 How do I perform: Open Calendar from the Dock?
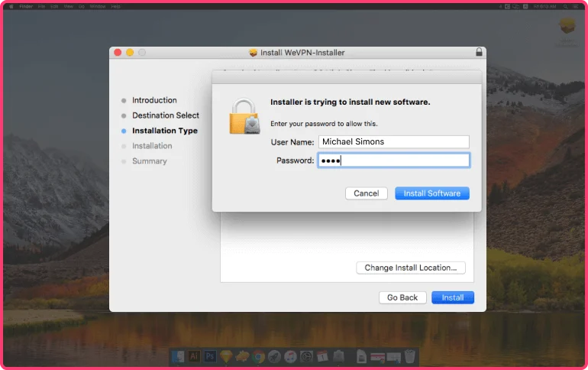pos(322,355)
